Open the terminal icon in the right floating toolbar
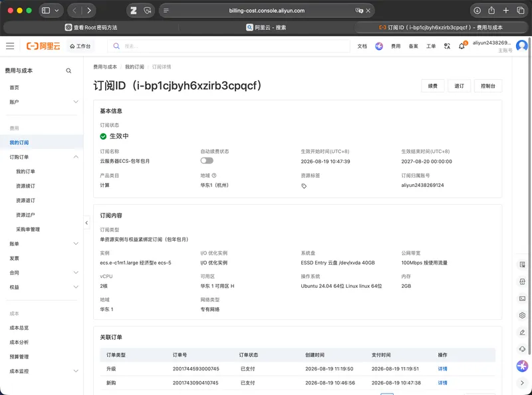This screenshot has width=532, height=395. pyautogui.click(x=522, y=299)
